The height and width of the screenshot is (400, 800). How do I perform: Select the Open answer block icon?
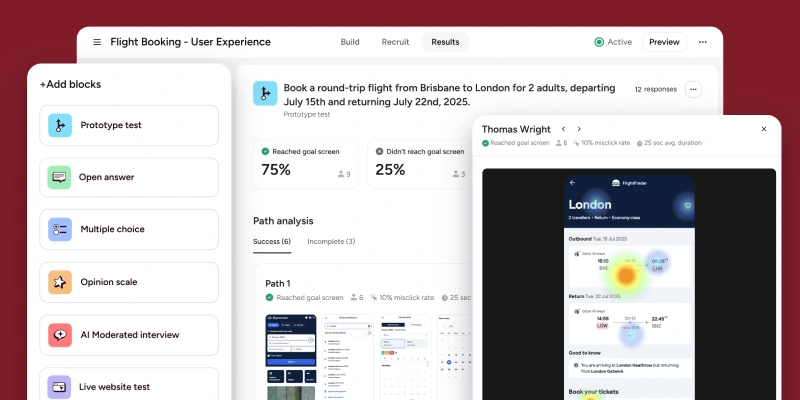tap(60, 177)
